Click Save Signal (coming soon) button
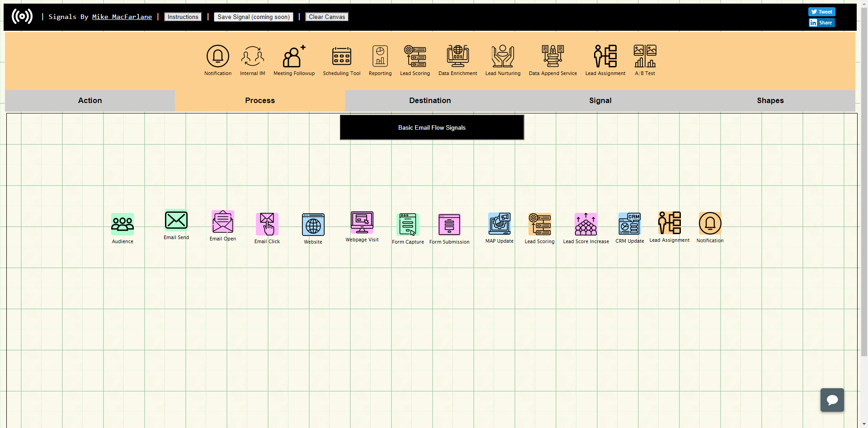The width and height of the screenshot is (868, 428). coord(254,17)
